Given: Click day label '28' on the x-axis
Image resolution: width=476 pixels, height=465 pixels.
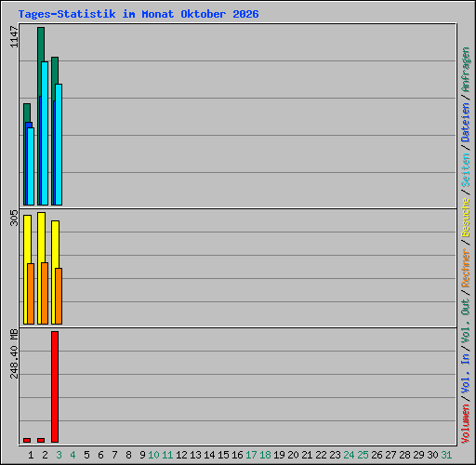Looking at the screenshot, I should [x=404, y=455].
